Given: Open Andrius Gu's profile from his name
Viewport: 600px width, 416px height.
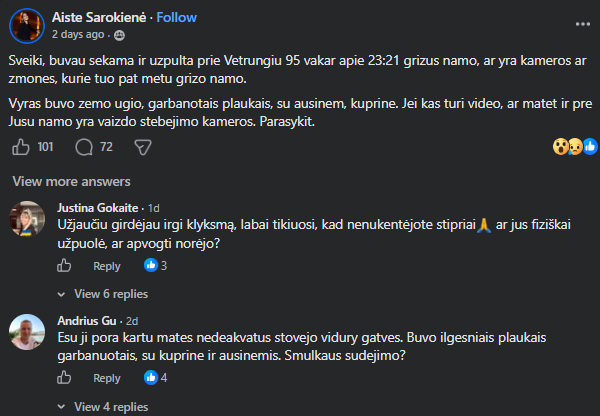Looking at the screenshot, I should [x=87, y=321].
